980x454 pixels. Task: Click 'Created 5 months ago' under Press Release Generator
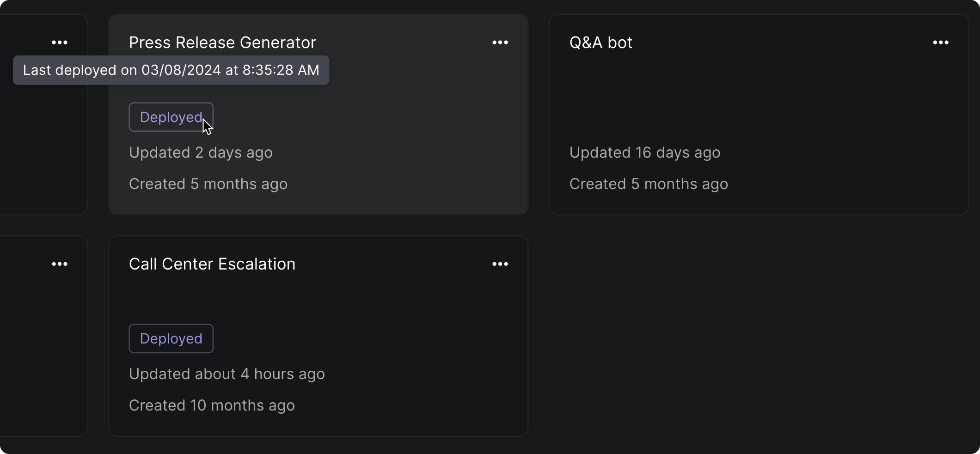pos(208,184)
